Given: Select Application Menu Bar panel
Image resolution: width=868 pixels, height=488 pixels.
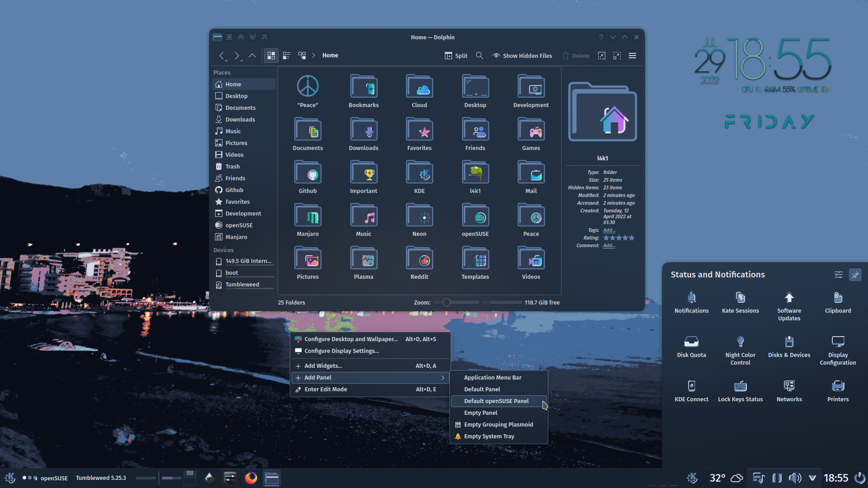Looking at the screenshot, I should pyautogui.click(x=499, y=378).
